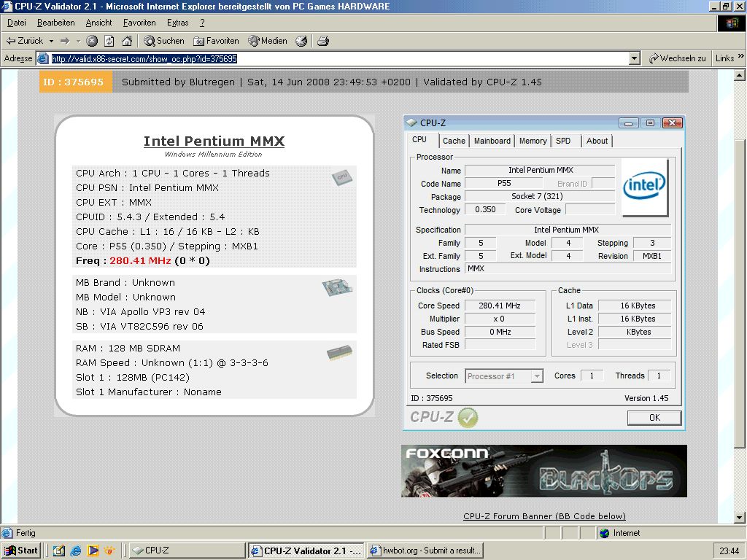This screenshot has width=747, height=560.
Task: Open the Ansicht menu
Action: click(98, 23)
